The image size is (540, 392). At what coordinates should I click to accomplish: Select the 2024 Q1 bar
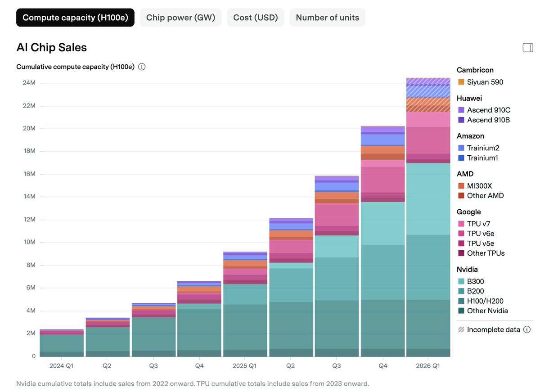[62, 343]
